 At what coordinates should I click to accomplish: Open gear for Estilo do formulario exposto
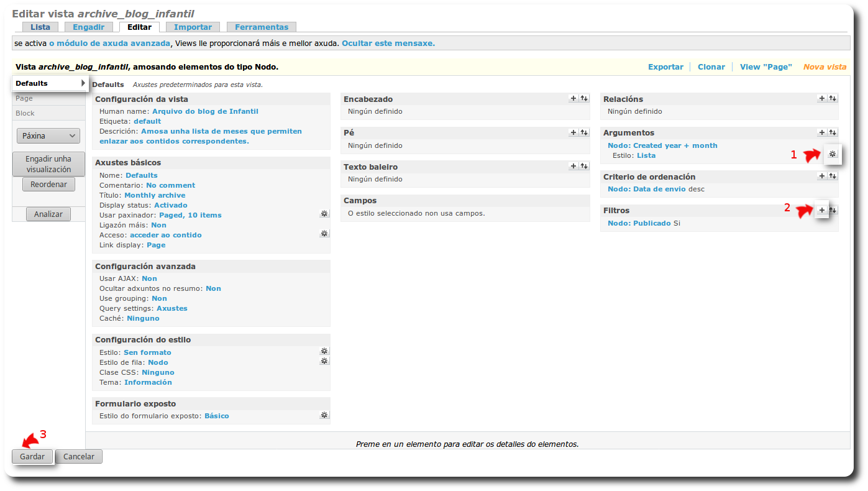(324, 415)
